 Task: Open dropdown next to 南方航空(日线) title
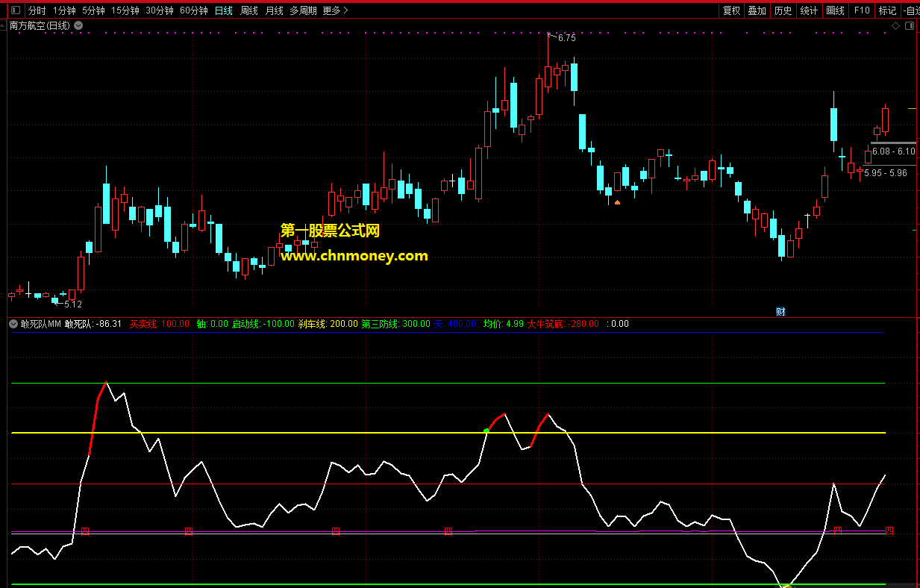[x=78, y=25]
